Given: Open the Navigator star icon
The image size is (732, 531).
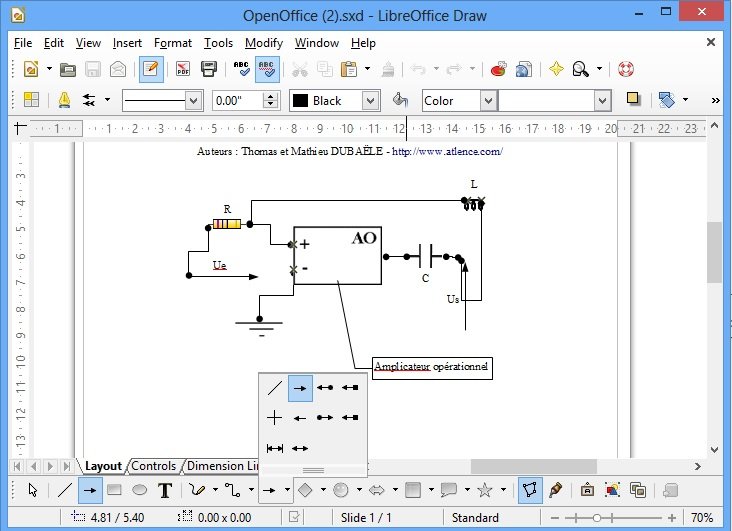Looking at the screenshot, I should click(x=556, y=69).
